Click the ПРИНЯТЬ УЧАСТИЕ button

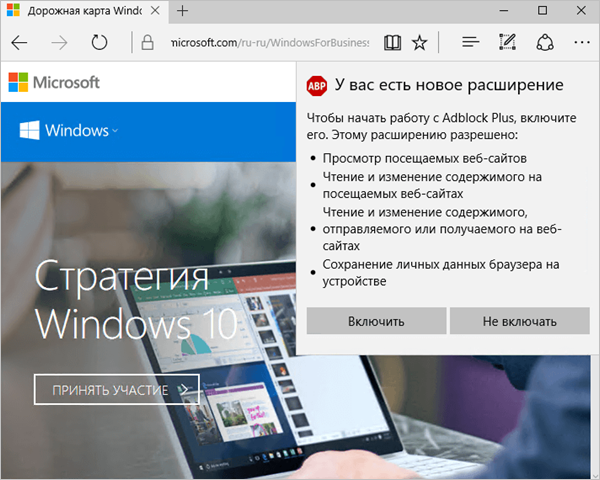(x=117, y=389)
